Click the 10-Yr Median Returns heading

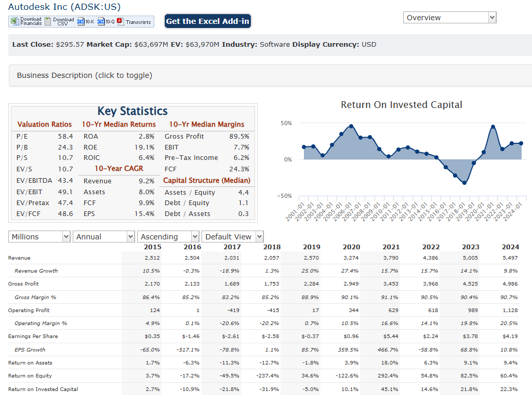click(119, 124)
